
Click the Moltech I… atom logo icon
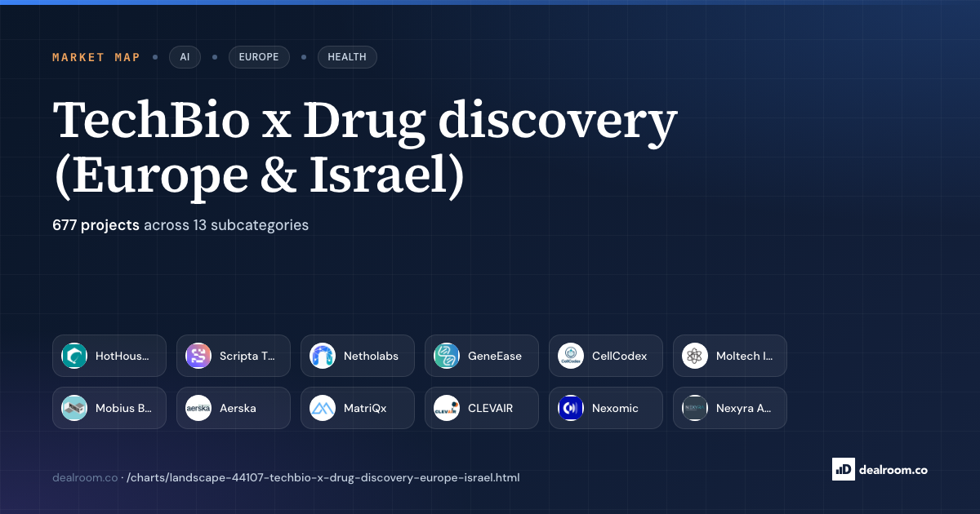pos(695,356)
